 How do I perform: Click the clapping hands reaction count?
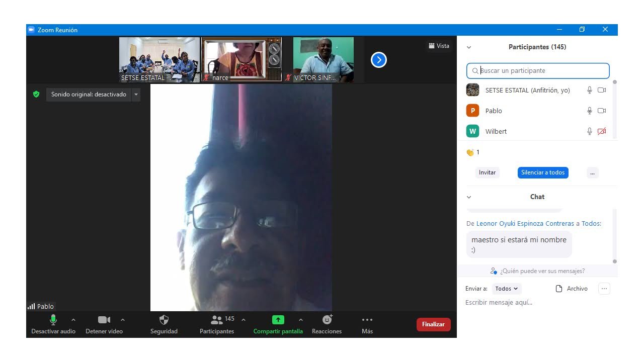tap(473, 152)
